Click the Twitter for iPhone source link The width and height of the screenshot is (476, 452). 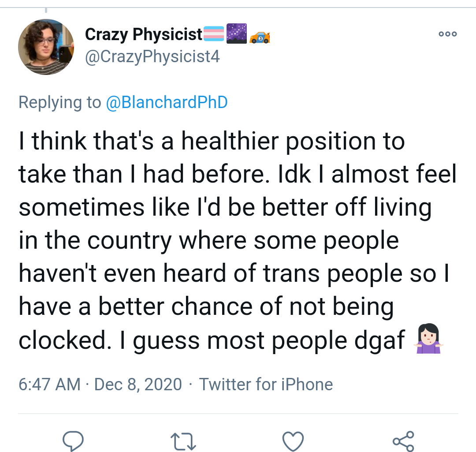point(266,384)
